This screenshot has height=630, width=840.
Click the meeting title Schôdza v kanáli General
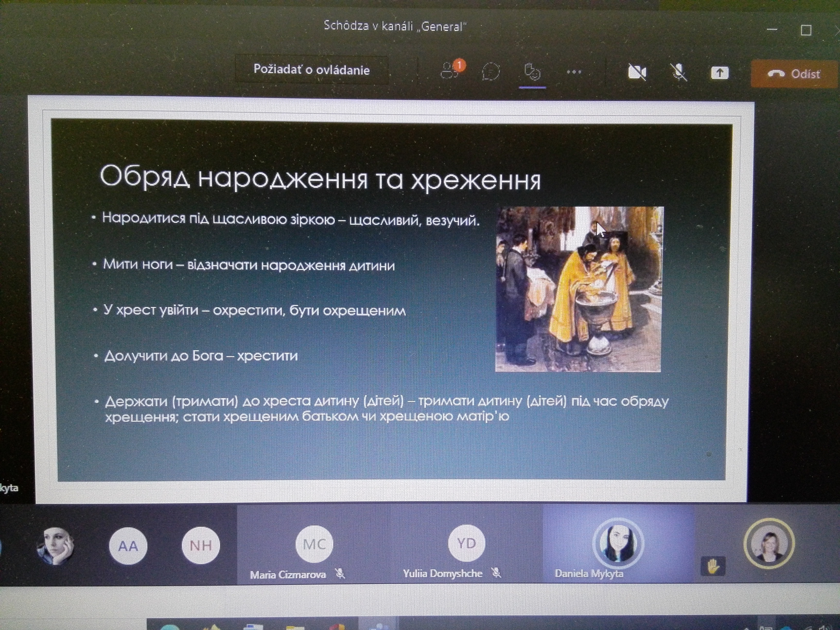click(395, 26)
